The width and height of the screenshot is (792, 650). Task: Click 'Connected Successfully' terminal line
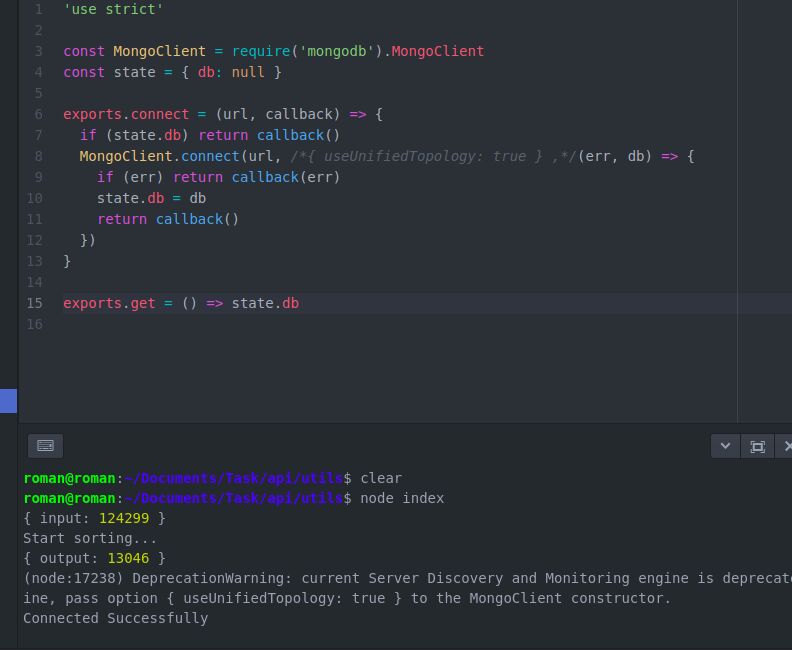click(x=116, y=618)
